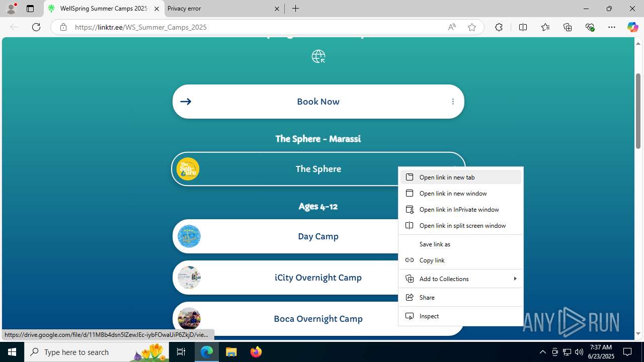Click the volume speaker tray icon
The height and width of the screenshot is (362, 644).
coord(579,352)
